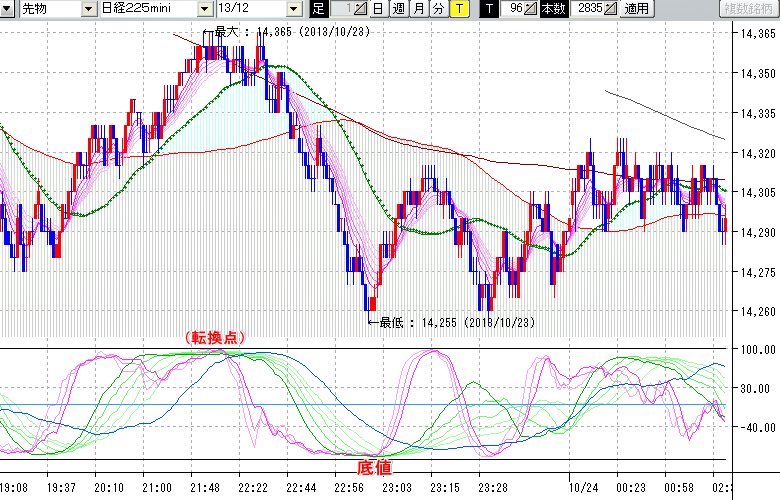Screen dimensions: 780x500
Task: Click the 96 tick count input field
Action: coord(513,9)
